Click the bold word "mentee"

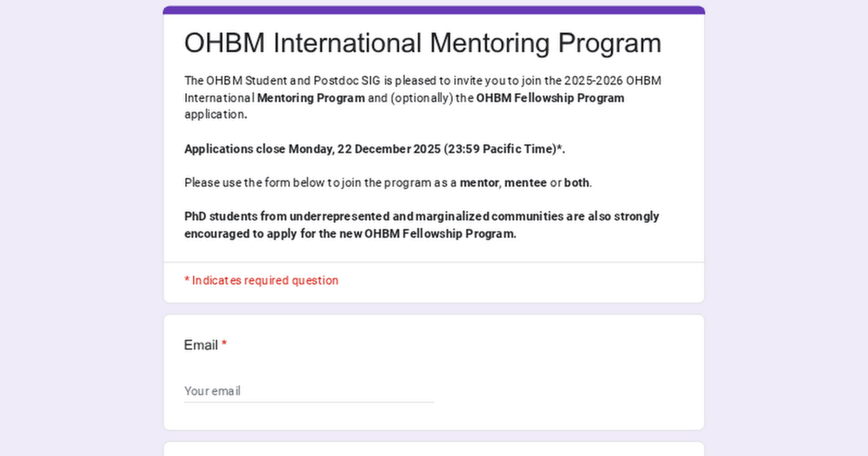[525, 183]
